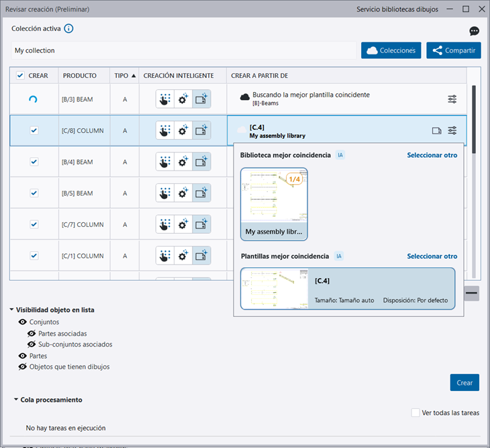The height and width of the screenshot is (448, 490).
Task: Open settings sliders for [B/3] BEAM row
Action: tap(452, 99)
